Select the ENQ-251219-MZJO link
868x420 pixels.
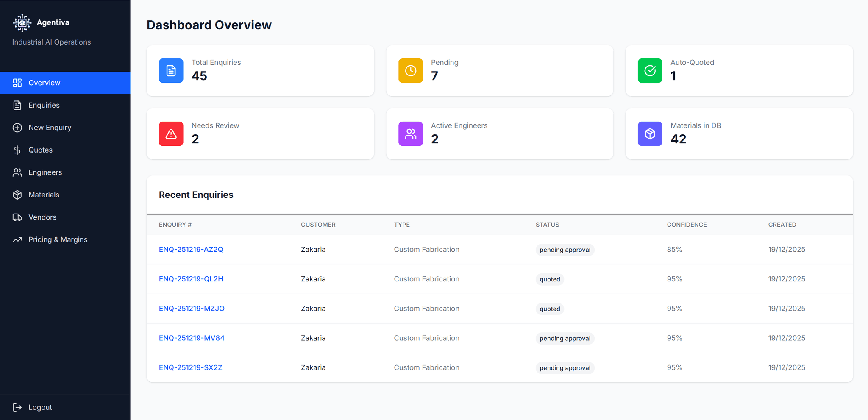192,308
